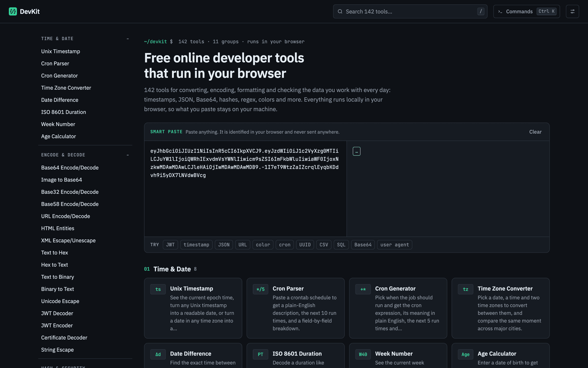
Task: Try the JWT sample chip
Action: (x=170, y=245)
